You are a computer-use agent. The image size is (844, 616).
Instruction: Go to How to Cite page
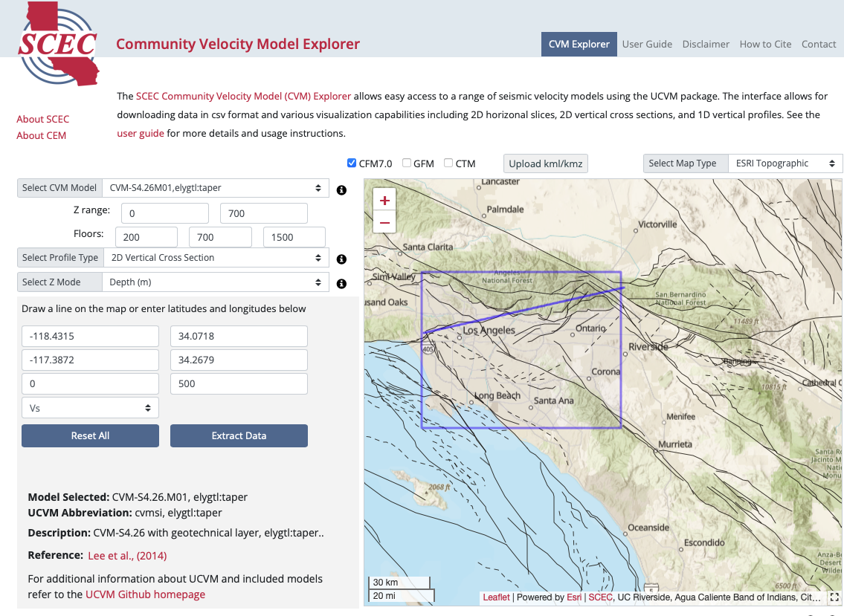click(x=765, y=44)
